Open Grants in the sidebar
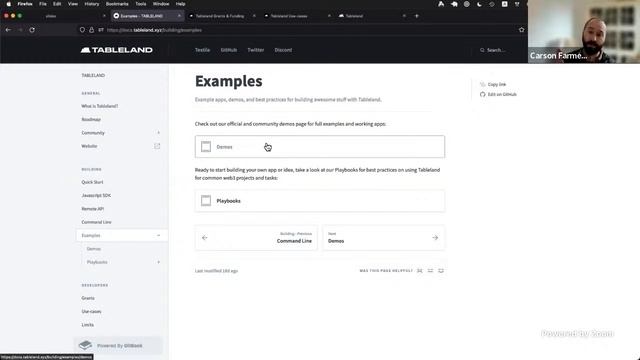This screenshot has height=360, width=640. [88, 298]
